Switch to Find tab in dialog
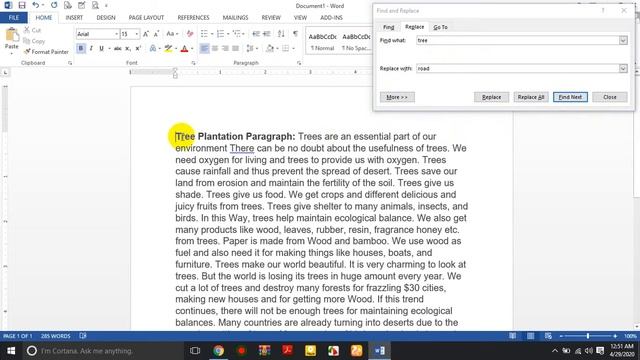The width and height of the screenshot is (640, 360). pos(389,27)
